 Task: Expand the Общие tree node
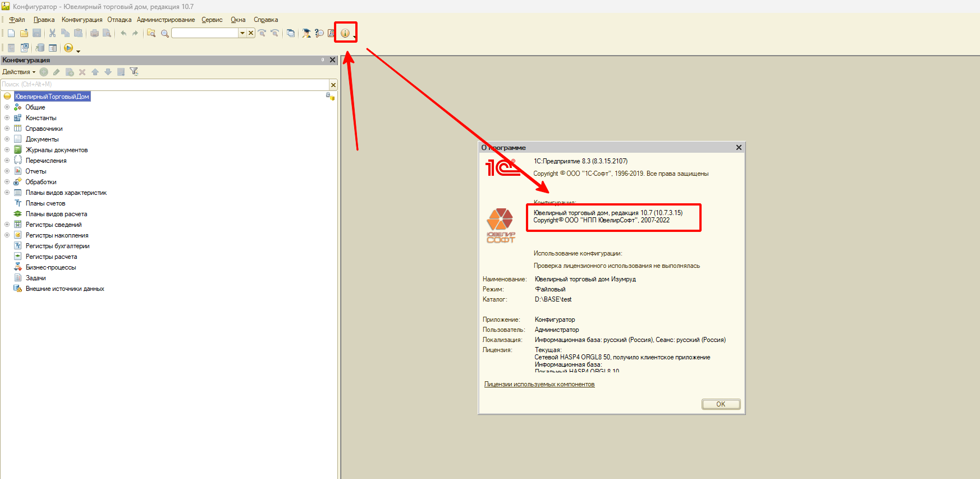click(7, 107)
